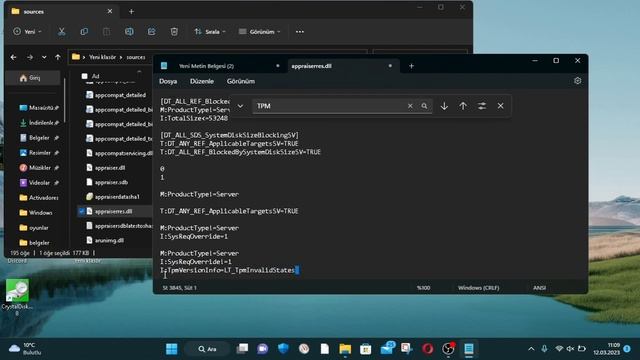Open Görünüm view dropdown in Explorer
Viewport: 640px width, 360px height.
click(x=260, y=31)
